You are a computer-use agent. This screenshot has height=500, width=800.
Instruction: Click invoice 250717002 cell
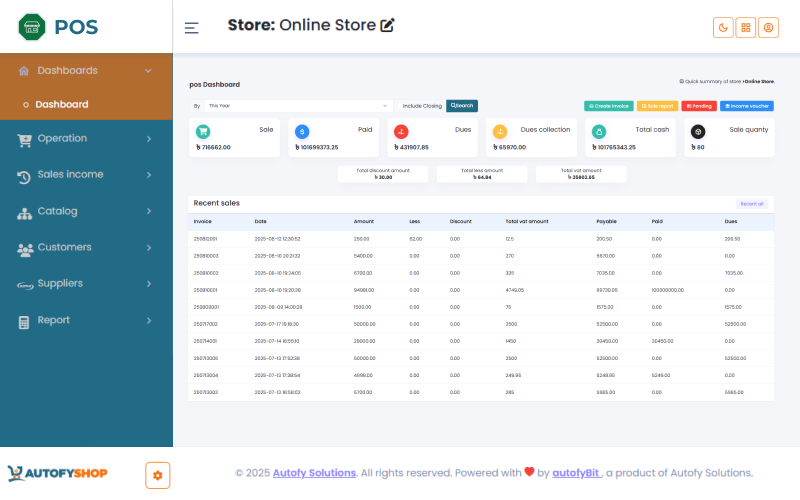[206, 324]
